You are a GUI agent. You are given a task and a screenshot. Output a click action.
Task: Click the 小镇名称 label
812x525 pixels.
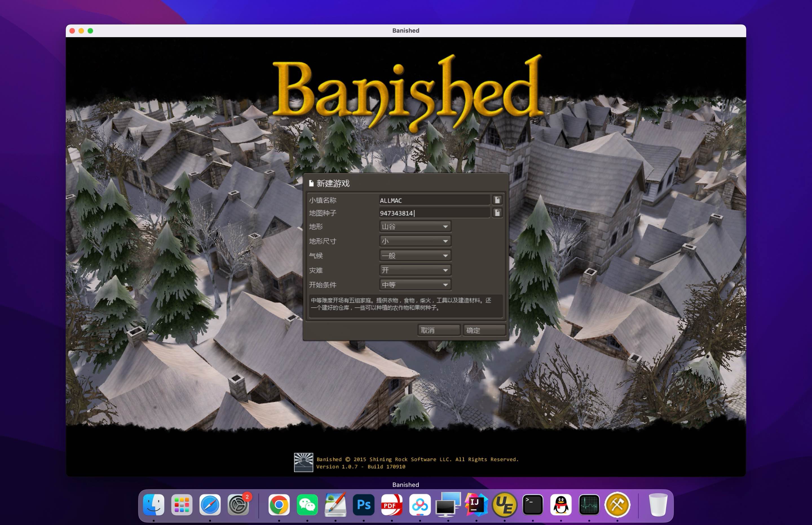pyautogui.click(x=323, y=200)
